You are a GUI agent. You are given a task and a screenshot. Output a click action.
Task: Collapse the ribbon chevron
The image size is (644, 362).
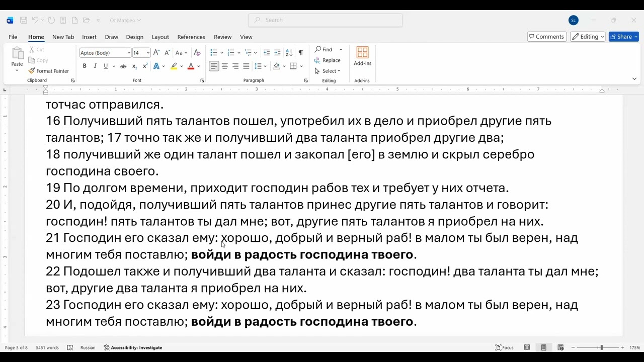point(634,79)
